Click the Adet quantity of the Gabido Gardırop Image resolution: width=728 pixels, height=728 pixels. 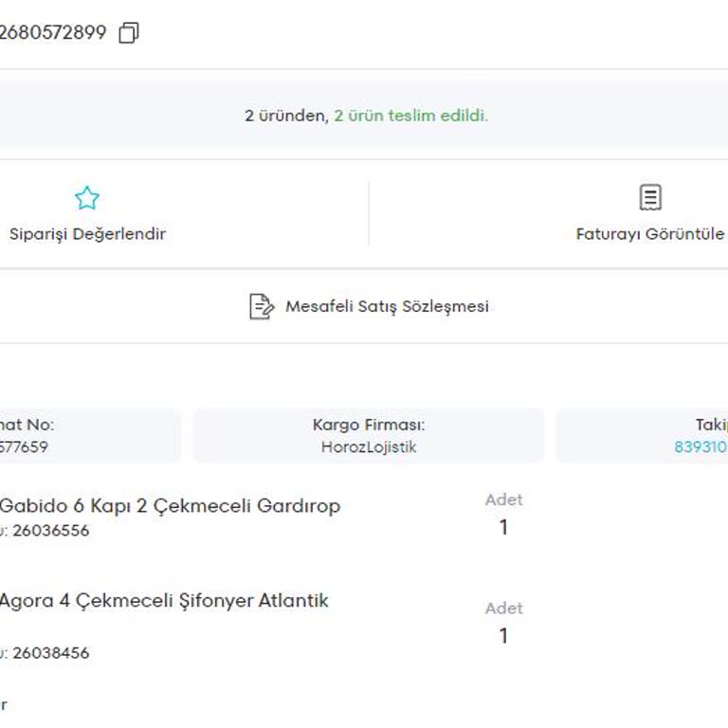coord(503,527)
